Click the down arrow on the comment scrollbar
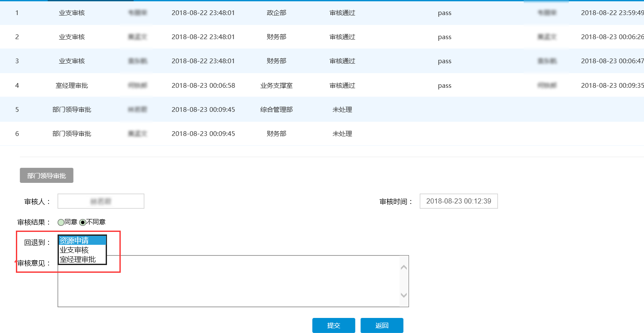This screenshot has height=333, width=644. pyautogui.click(x=403, y=296)
